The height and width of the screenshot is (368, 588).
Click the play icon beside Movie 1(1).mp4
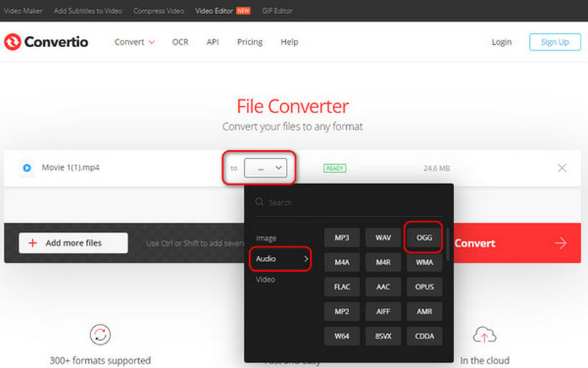[26, 168]
